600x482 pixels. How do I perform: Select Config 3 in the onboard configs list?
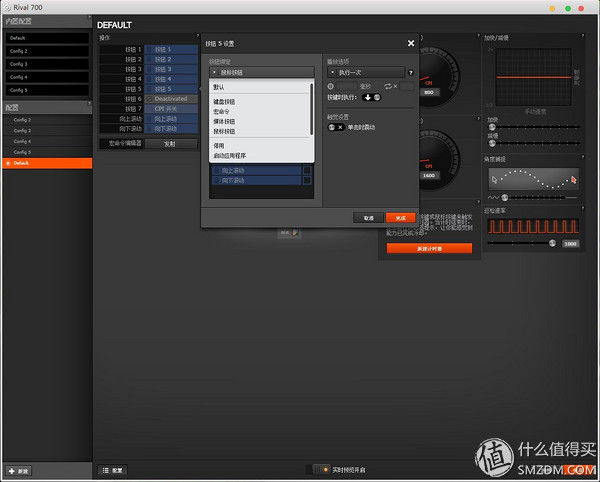pyautogui.click(x=20, y=63)
